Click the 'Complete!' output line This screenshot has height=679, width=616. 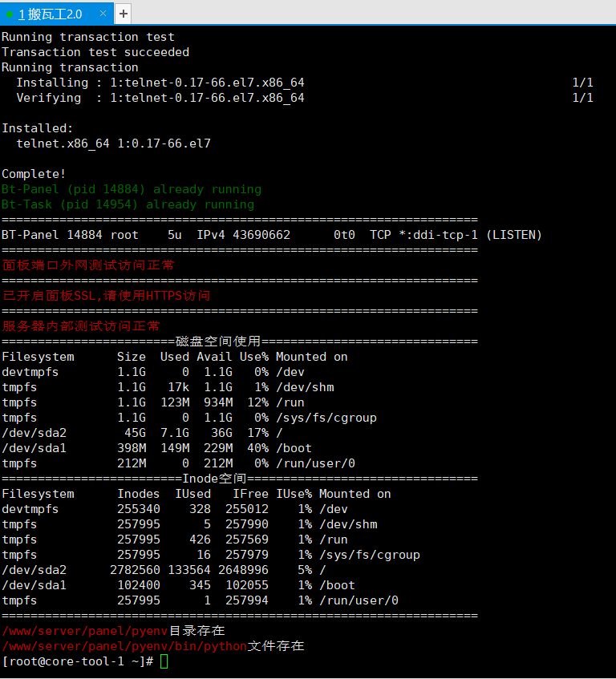pos(34,174)
